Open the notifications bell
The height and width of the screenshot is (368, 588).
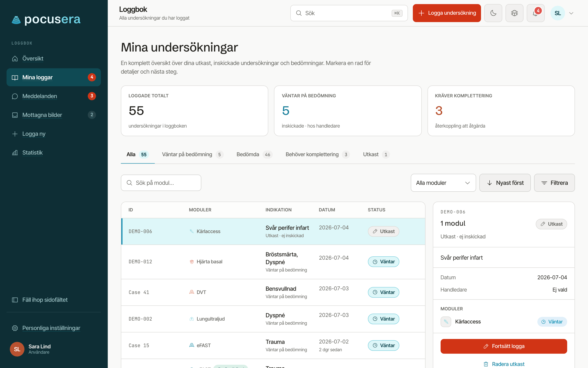tap(536, 13)
